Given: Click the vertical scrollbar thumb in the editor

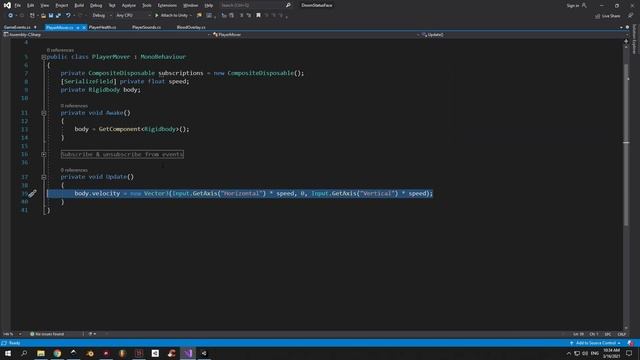Looking at the screenshot, I should point(626,143).
